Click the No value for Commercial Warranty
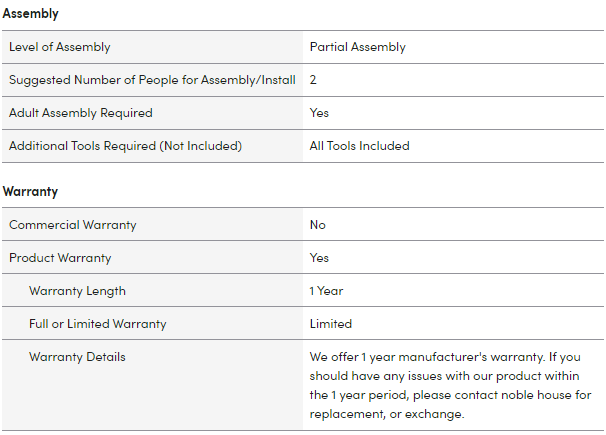This screenshot has height=435, width=606. coord(317,225)
